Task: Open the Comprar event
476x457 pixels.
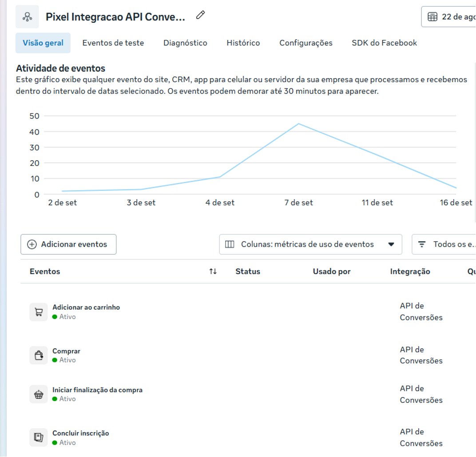Action: pos(66,351)
